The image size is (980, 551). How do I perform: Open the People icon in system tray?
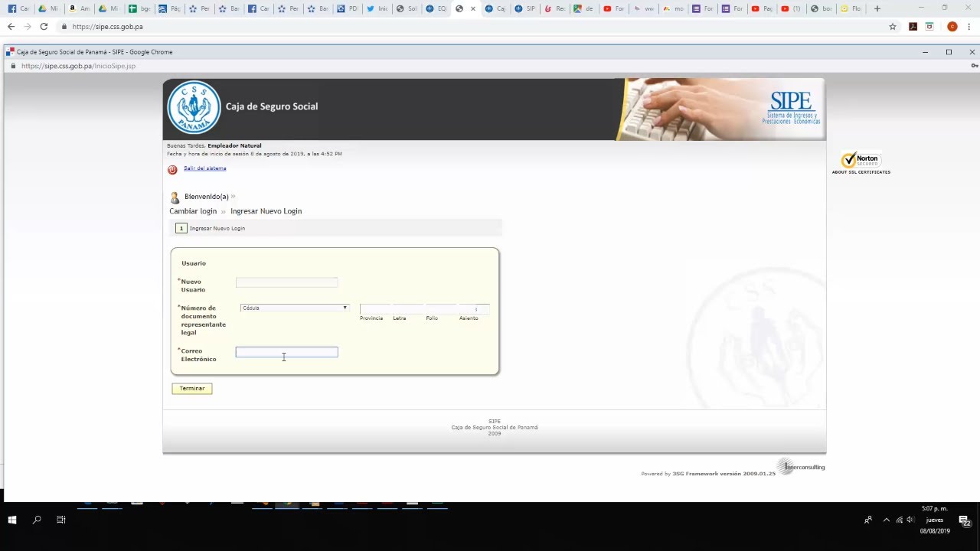(x=867, y=520)
